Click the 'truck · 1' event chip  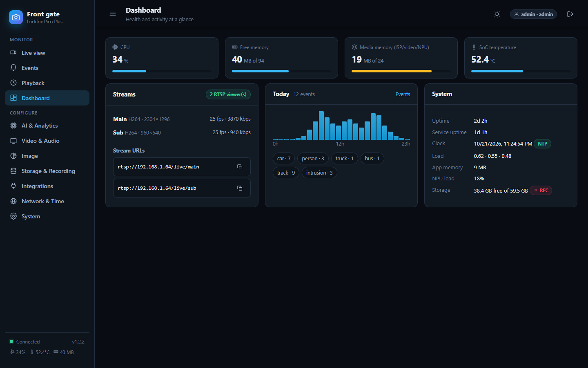(344, 159)
